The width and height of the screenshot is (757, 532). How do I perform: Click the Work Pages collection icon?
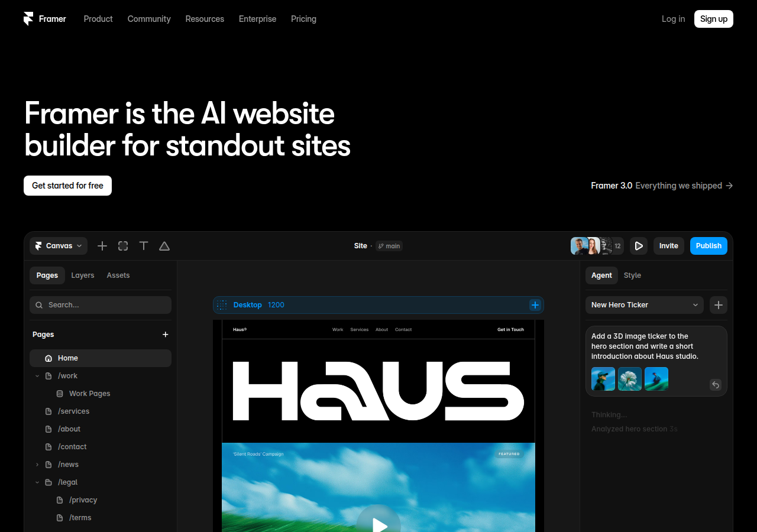point(60,394)
